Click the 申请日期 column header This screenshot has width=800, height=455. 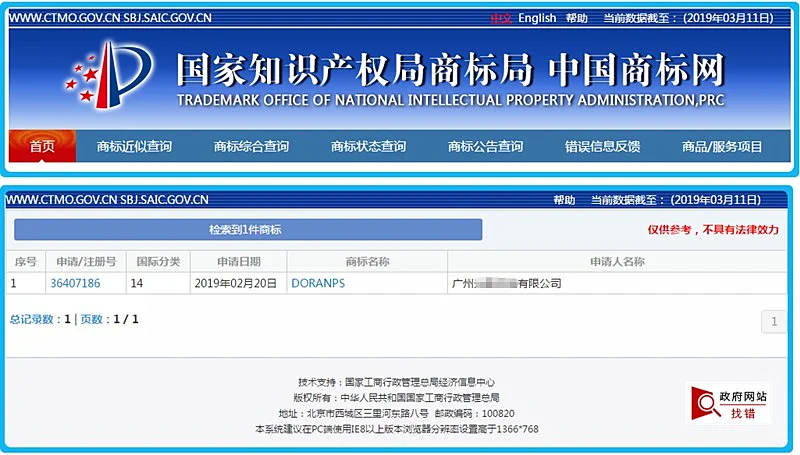(239, 262)
